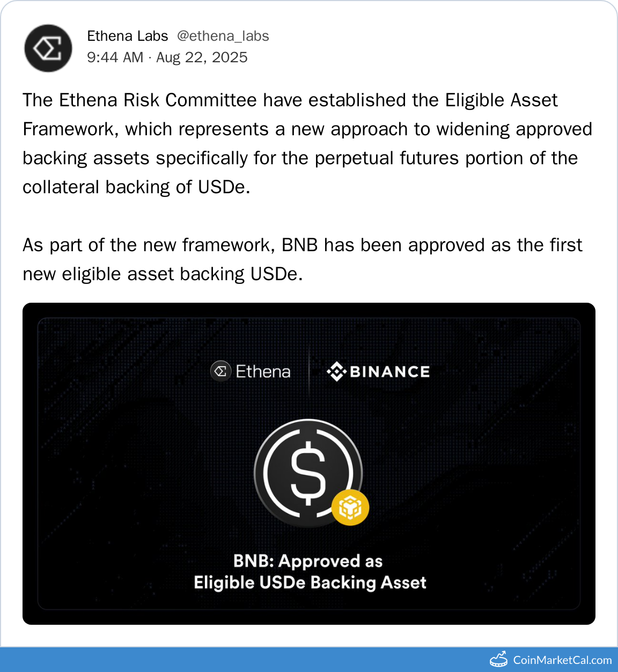The image size is (618, 672).
Task: Click the Ethena Labs profile avatar
Action: tap(48, 48)
